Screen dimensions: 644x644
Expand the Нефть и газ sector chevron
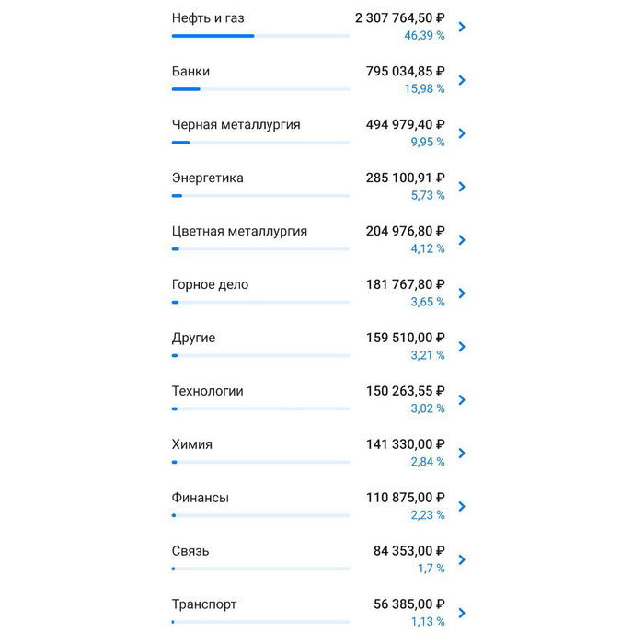(x=462, y=27)
